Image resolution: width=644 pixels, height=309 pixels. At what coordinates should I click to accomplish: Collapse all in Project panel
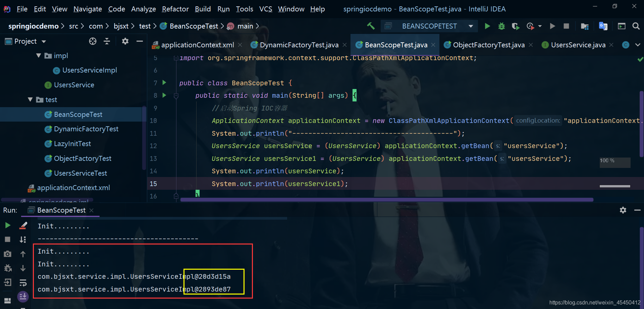tap(107, 41)
